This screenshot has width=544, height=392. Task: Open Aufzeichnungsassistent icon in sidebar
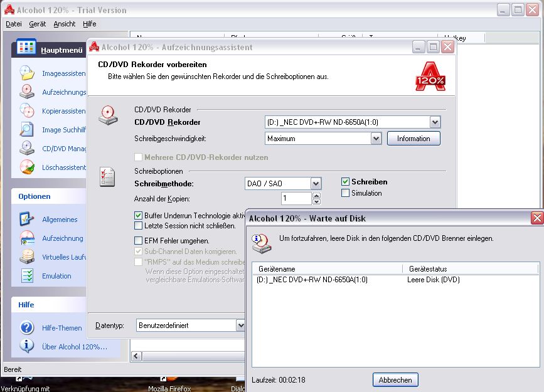point(27,92)
